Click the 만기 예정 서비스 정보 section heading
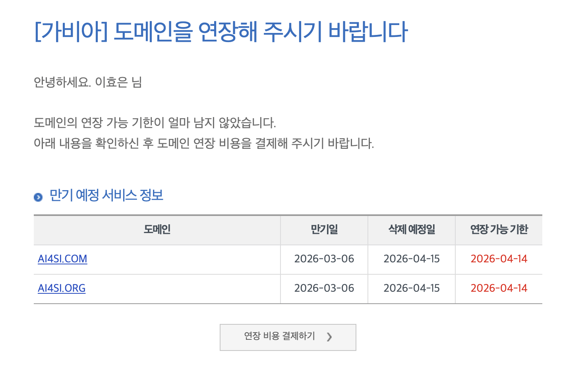 pos(106,195)
